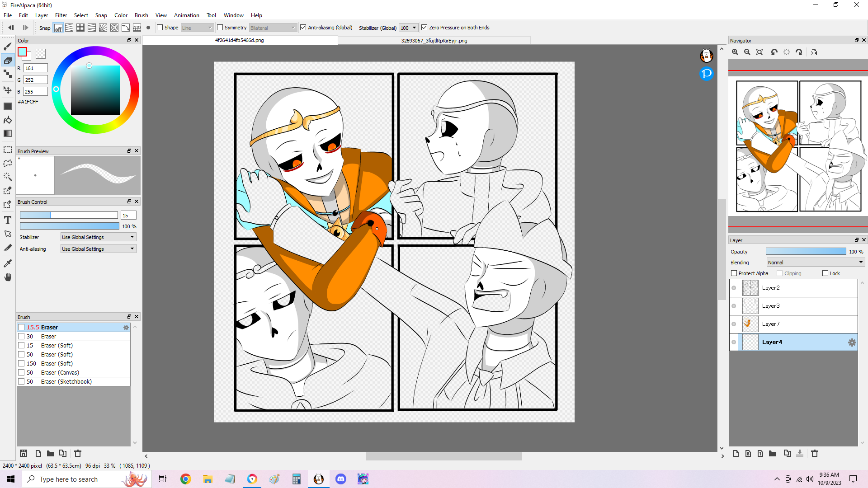The height and width of the screenshot is (488, 868).
Task: Select the 150 Eraser (Soft) brush
Action: point(74,364)
